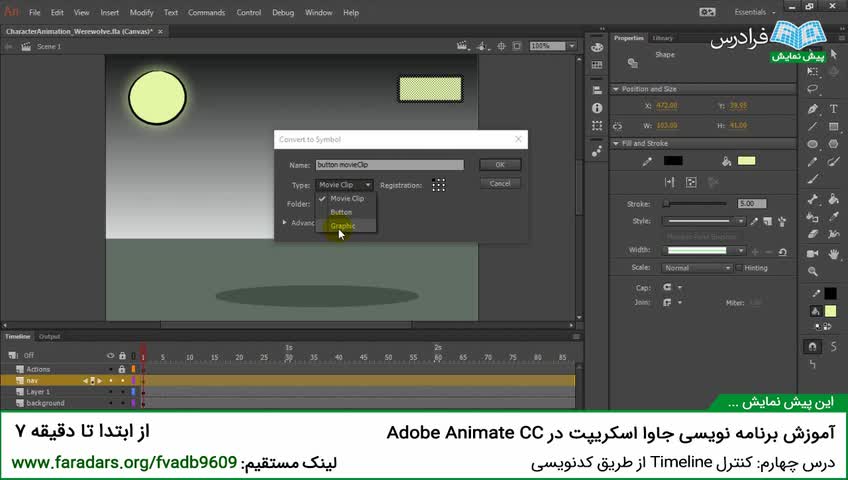The width and height of the screenshot is (848, 480).
Task: Open the Type dropdown in dialog
Action: pyautogui.click(x=344, y=185)
